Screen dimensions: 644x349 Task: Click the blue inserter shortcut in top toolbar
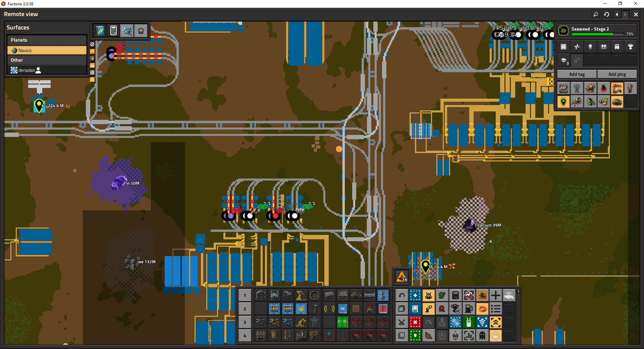click(127, 31)
